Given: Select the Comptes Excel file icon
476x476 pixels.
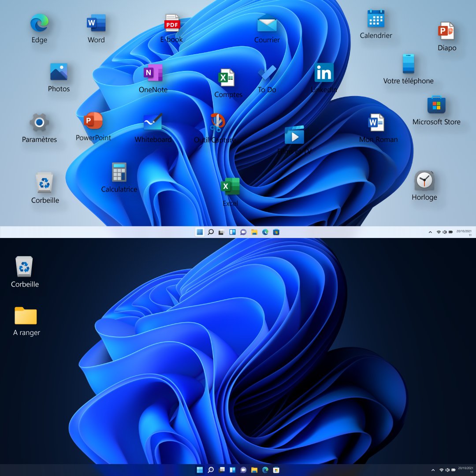Looking at the screenshot, I should [226, 78].
